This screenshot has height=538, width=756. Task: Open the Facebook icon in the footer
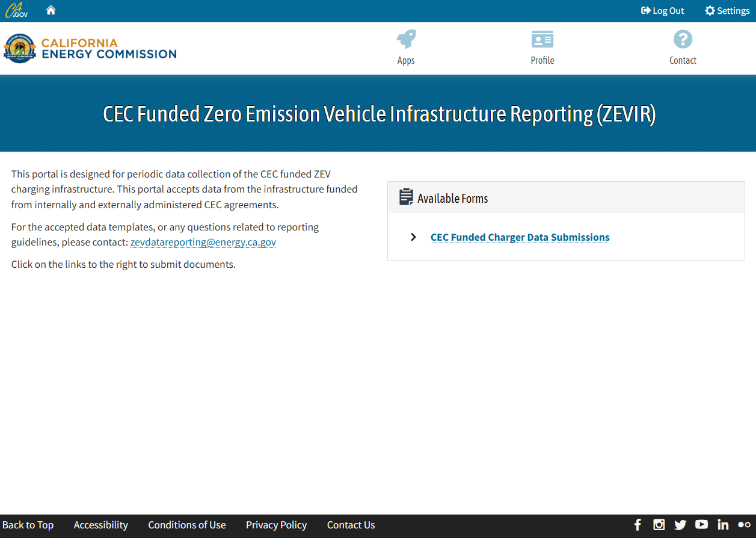point(638,524)
